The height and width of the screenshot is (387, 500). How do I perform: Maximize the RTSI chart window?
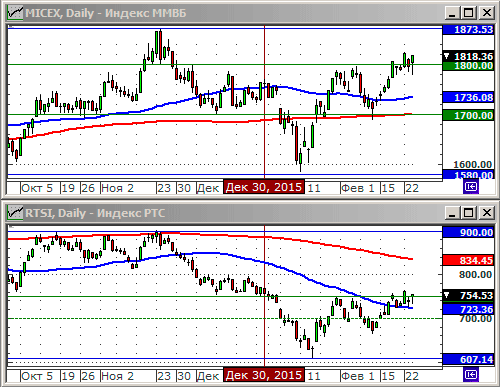pos(469,212)
